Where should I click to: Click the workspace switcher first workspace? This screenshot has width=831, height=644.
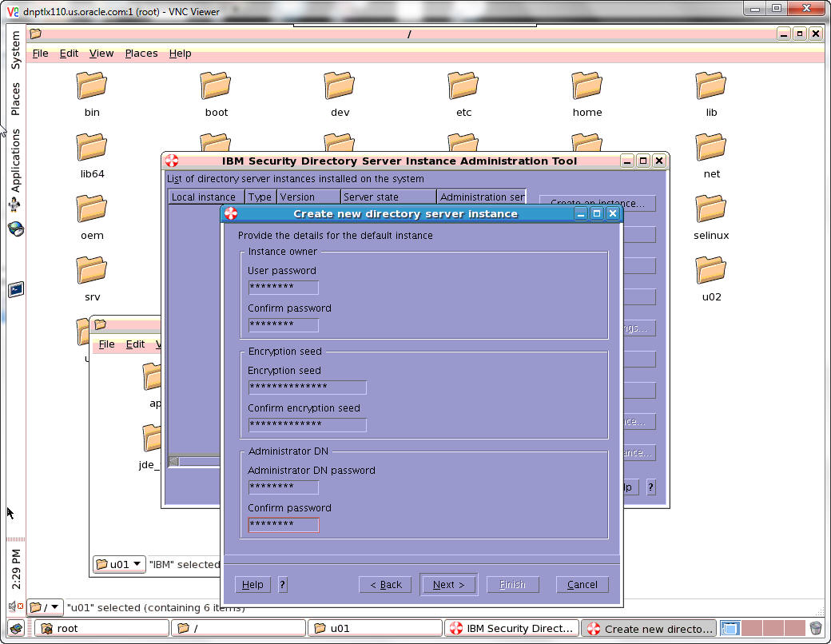730,629
